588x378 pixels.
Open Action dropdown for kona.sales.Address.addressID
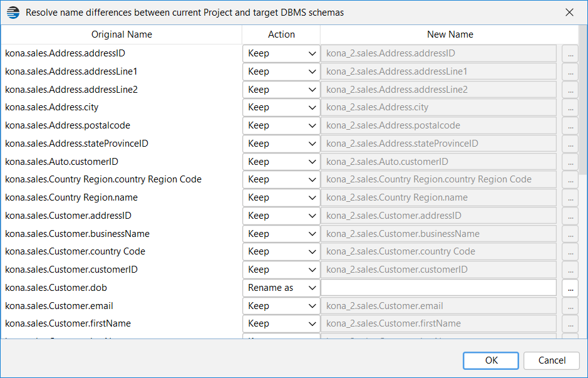[281, 53]
